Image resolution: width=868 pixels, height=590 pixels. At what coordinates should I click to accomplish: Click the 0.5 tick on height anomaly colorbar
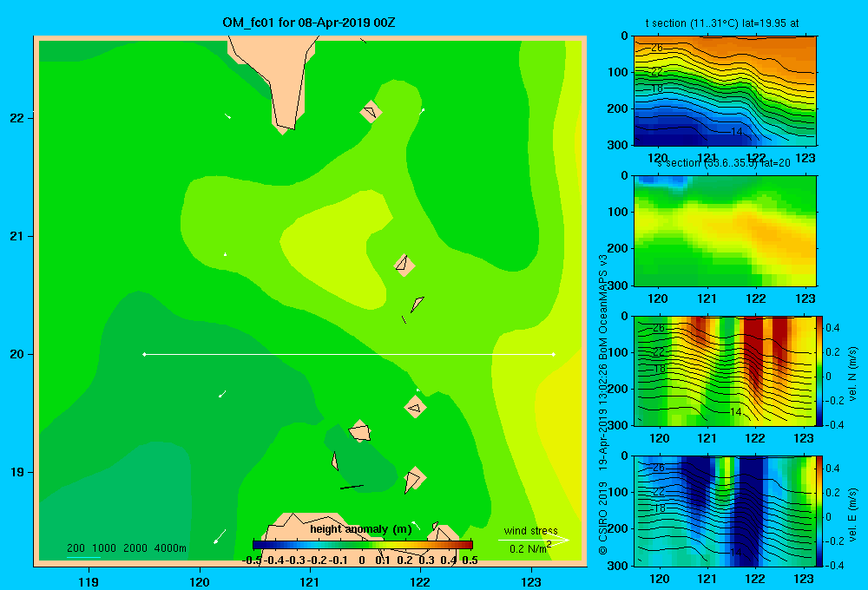pyautogui.click(x=470, y=560)
